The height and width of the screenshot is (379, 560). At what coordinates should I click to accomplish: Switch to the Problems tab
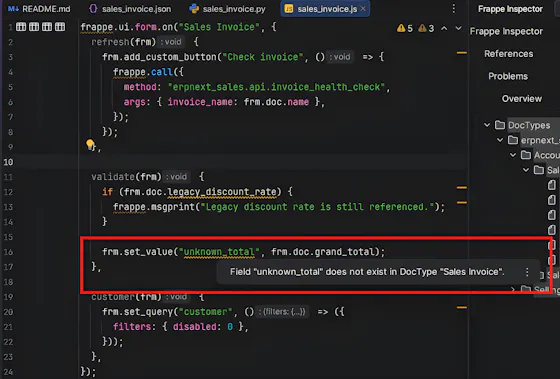tap(508, 76)
